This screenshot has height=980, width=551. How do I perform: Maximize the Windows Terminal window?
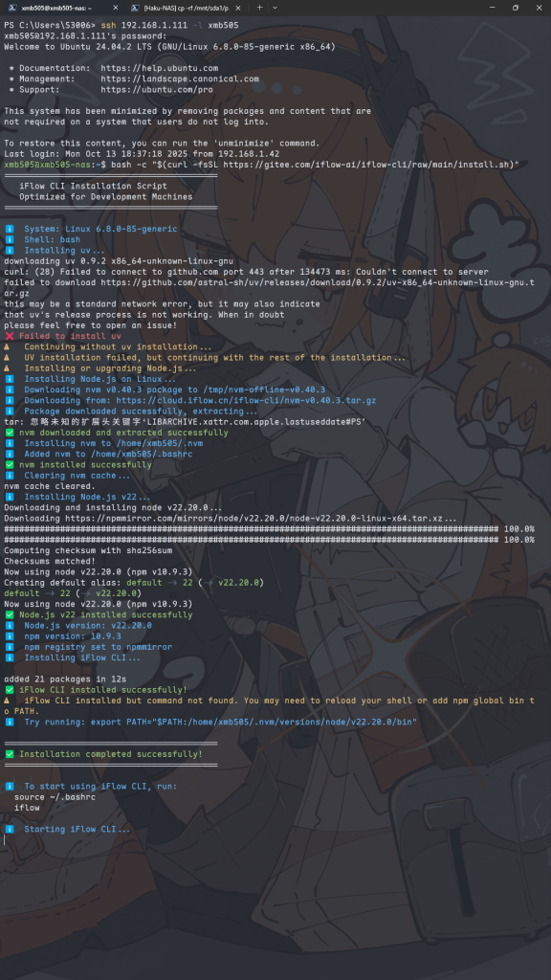pyautogui.click(x=516, y=8)
